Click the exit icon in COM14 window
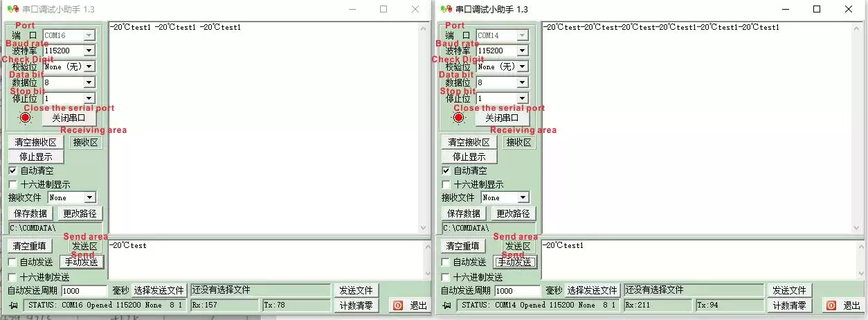Screen dimensions: 868x320 pyautogui.click(x=831, y=305)
